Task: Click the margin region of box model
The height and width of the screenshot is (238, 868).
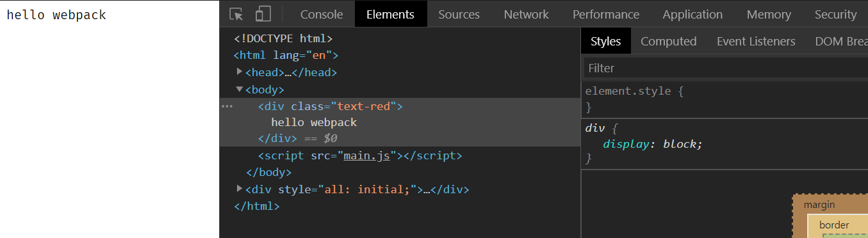Action: (x=819, y=205)
